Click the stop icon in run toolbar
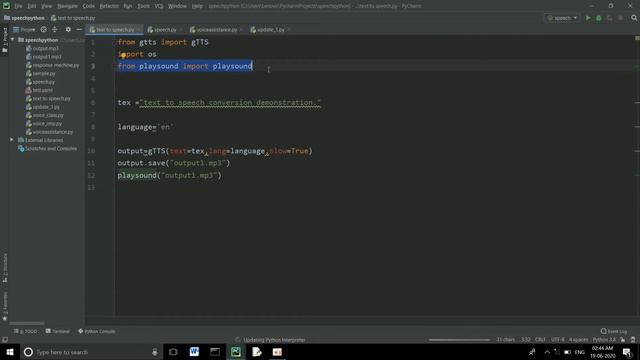Image resolution: width=640 pixels, height=360 pixels. [x=620, y=18]
